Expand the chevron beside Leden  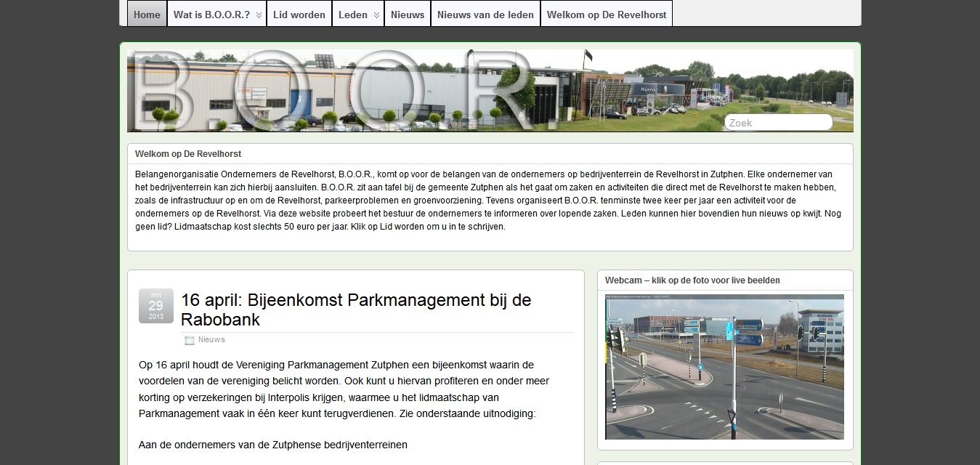(x=376, y=15)
